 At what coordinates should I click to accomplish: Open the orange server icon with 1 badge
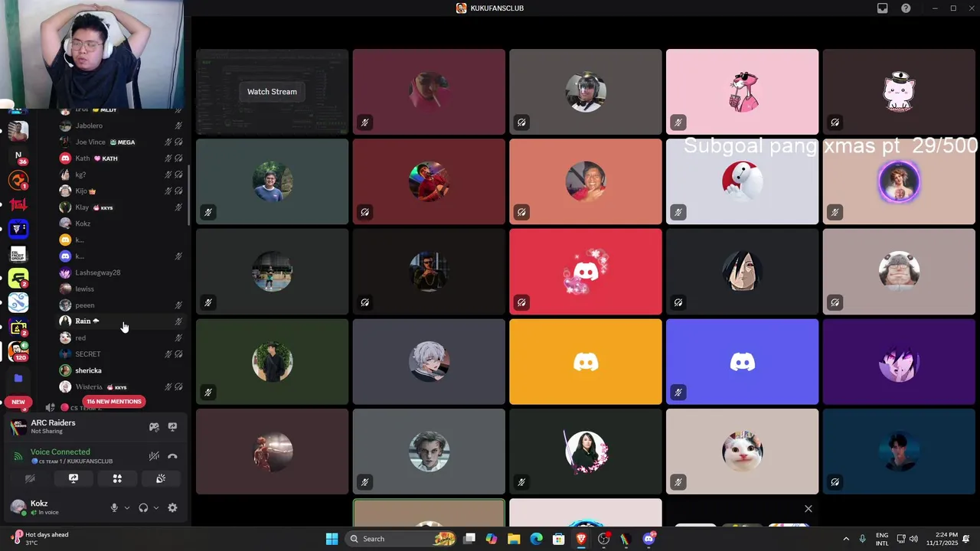(18, 181)
